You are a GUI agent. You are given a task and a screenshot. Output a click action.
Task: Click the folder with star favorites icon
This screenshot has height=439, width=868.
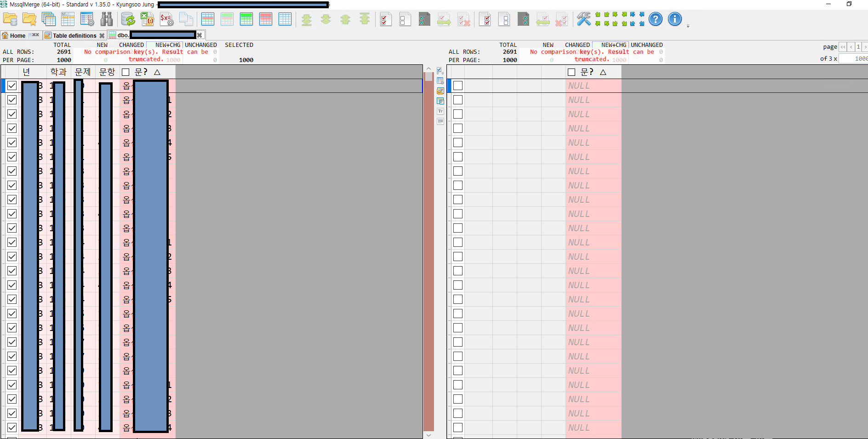(29, 19)
